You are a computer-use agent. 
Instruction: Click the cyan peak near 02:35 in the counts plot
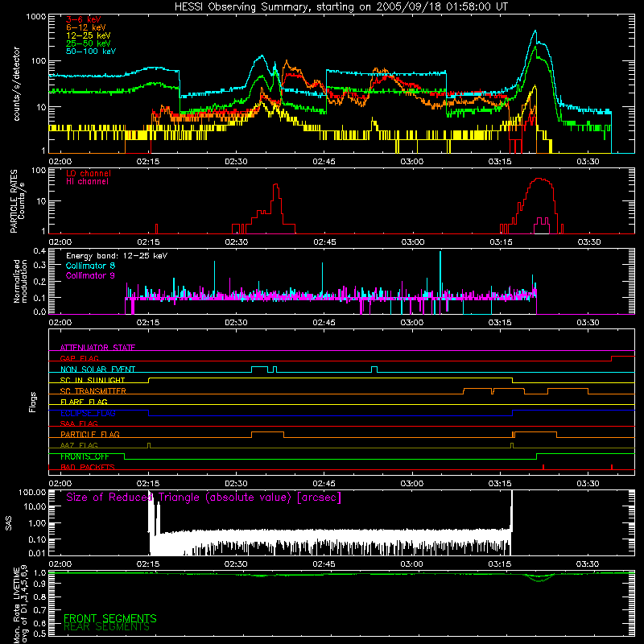[x=262, y=56]
